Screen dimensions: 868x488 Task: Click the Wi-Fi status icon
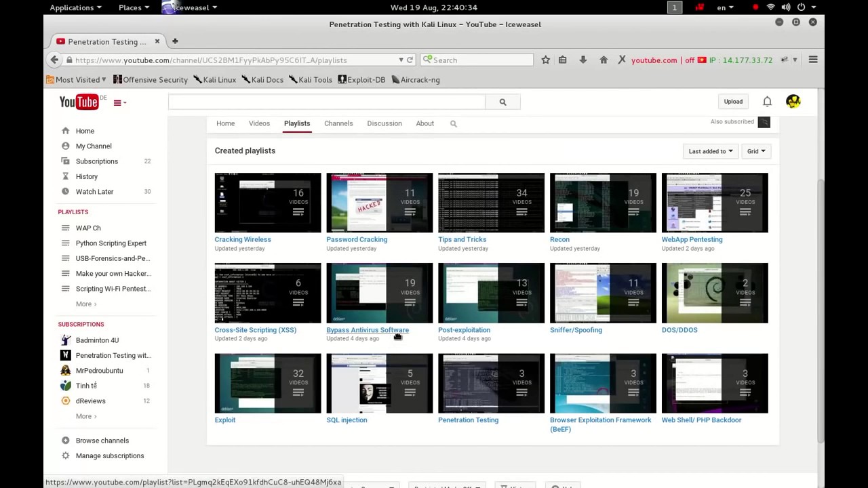pos(770,7)
